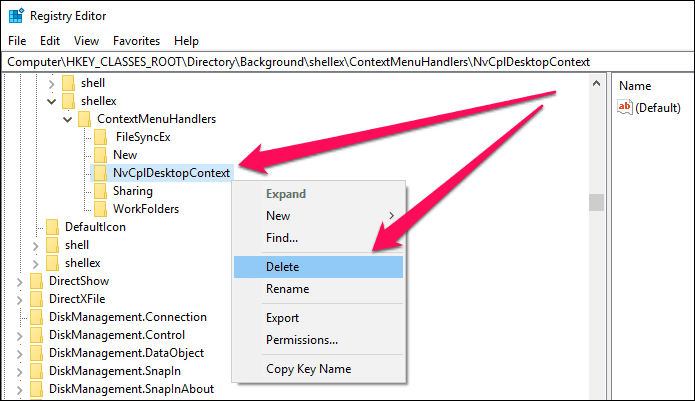Screen dimensions: 695x401
Task: Expand the lower shell key below DefaultIcon
Action: 35,245
